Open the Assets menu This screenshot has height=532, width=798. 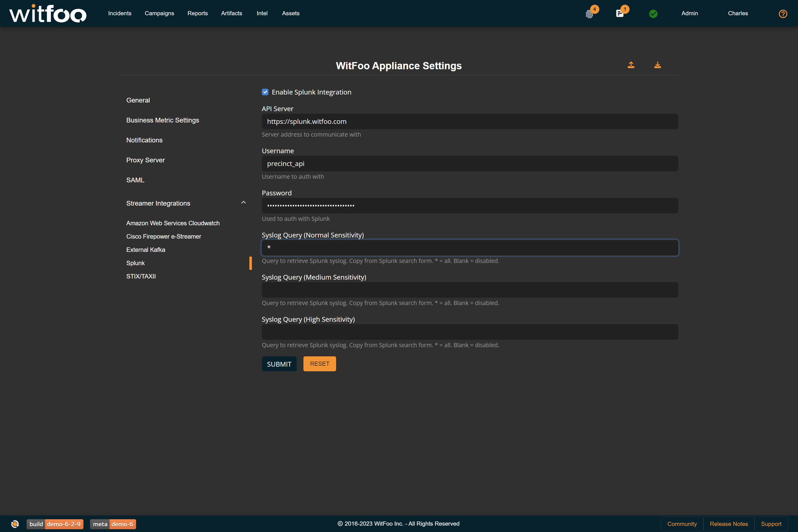291,13
